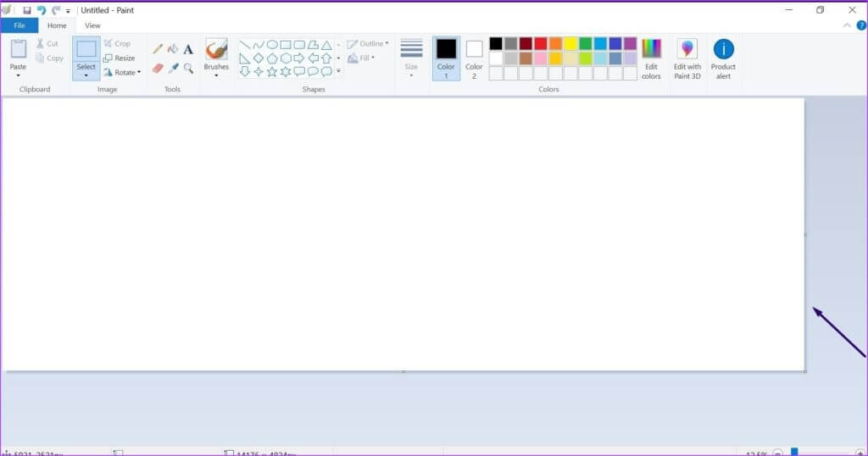Image resolution: width=868 pixels, height=456 pixels.
Task: Choose the Five-point star shape
Action: click(x=272, y=71)
